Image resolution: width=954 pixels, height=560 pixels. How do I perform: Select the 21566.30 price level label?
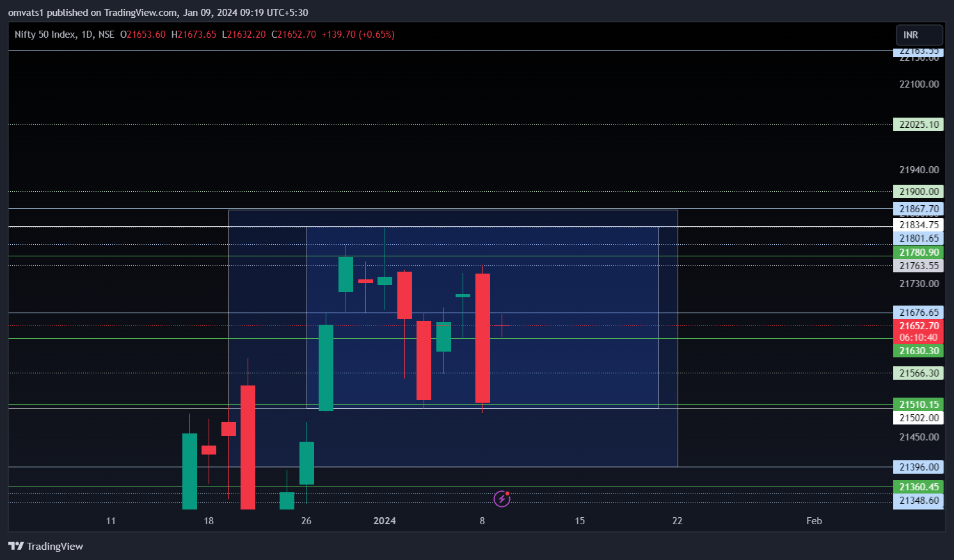[918, 373]
